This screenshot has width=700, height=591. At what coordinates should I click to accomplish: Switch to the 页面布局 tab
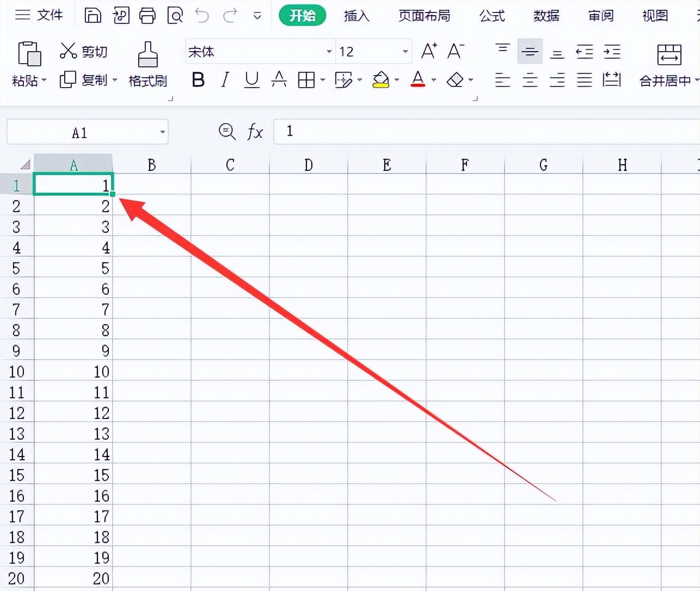pyautogui.click(x=425, y=16)
